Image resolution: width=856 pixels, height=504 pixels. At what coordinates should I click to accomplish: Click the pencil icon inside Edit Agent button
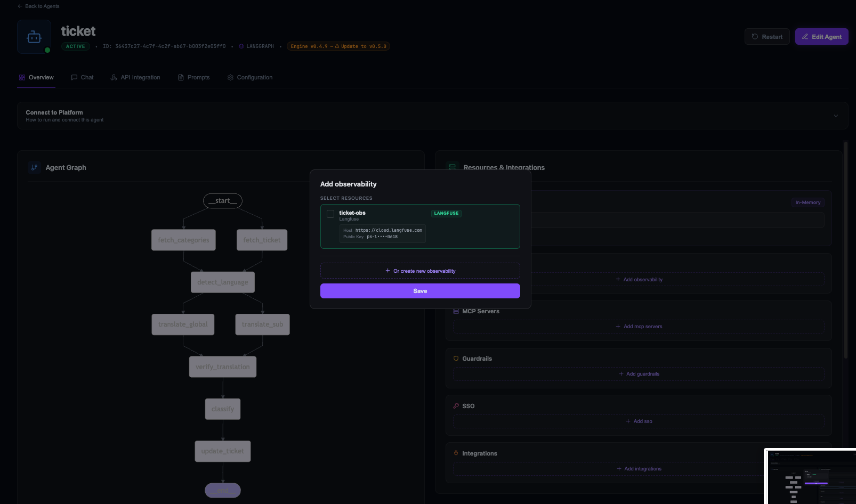(805, 36)
